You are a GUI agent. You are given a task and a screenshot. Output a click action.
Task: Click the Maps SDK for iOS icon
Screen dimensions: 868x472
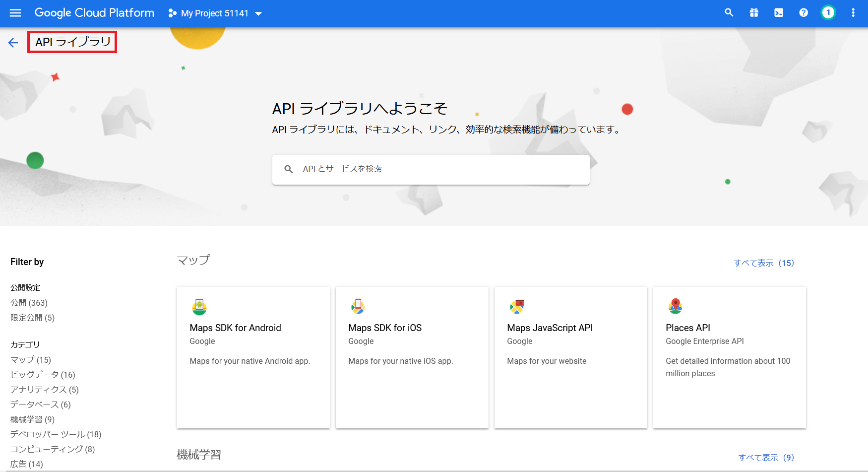[x=358, y=307]
